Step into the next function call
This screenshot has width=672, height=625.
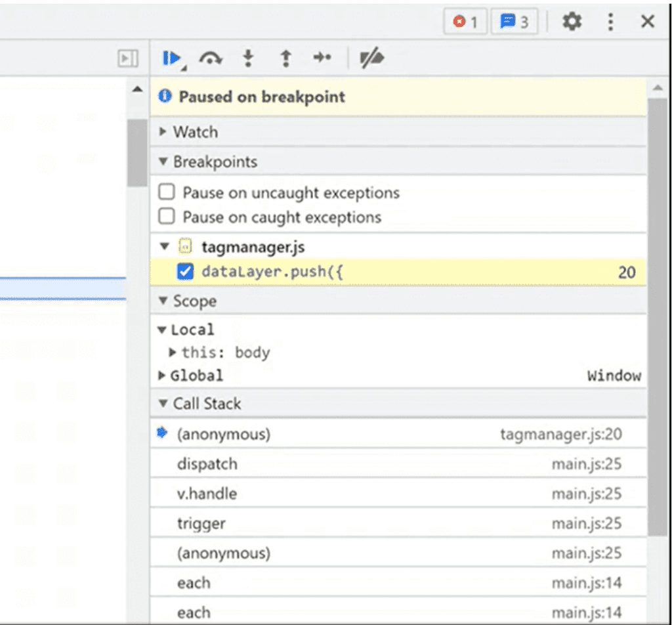(248, 58)
